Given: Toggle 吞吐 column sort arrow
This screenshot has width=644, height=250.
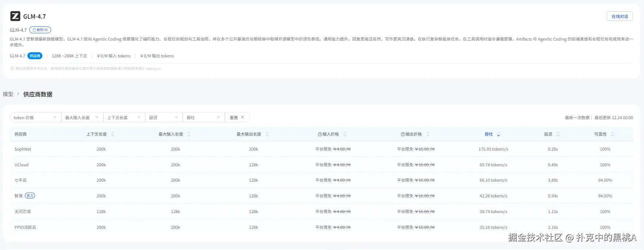Looking at the screenshot, I should (498, 135).
